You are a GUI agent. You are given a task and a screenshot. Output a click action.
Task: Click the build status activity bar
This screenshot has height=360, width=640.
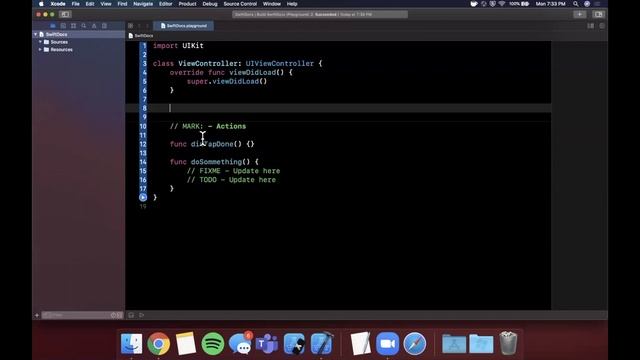pyautogui.click(x=320, y=14)
